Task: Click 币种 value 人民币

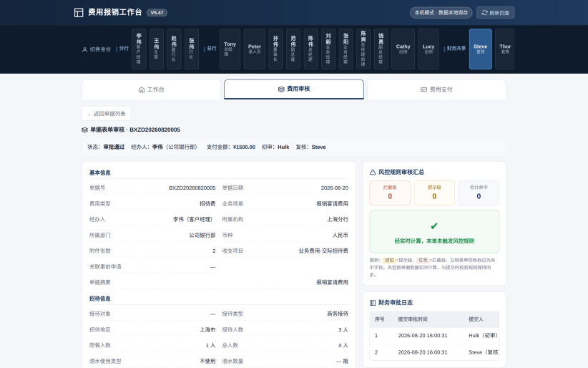Action: pos(340,235)
